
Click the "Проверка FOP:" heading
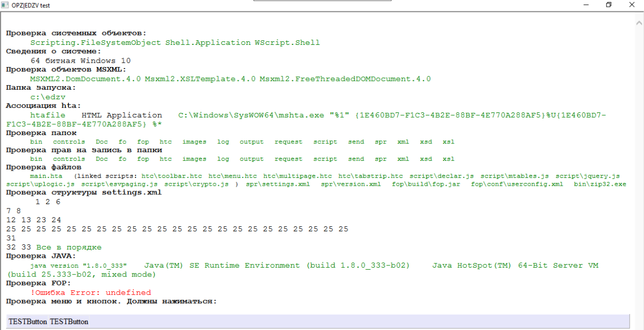(38, 283)
